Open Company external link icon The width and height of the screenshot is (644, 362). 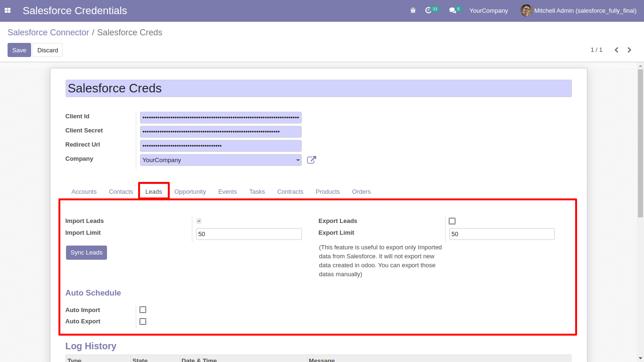click(x=312, y=160)
